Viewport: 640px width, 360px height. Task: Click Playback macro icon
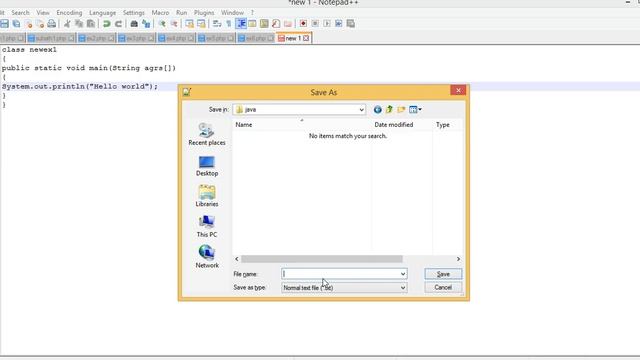[x=327, y=24]
